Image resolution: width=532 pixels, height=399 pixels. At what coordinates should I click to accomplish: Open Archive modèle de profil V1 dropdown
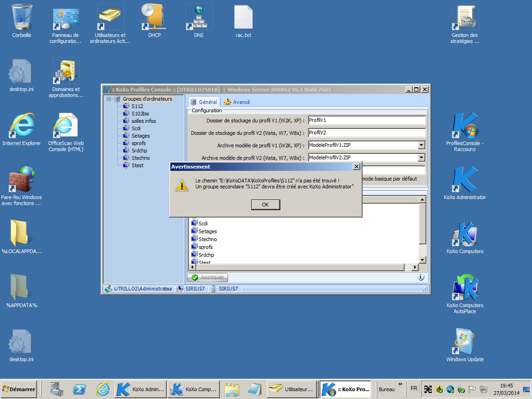pyautogui.click(x=421, y=145)
